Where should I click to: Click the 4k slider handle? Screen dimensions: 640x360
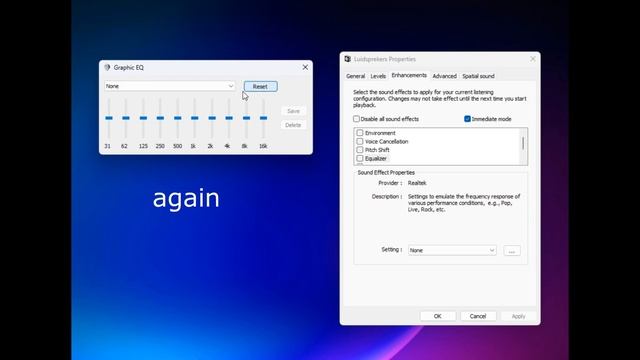point(229,118)
